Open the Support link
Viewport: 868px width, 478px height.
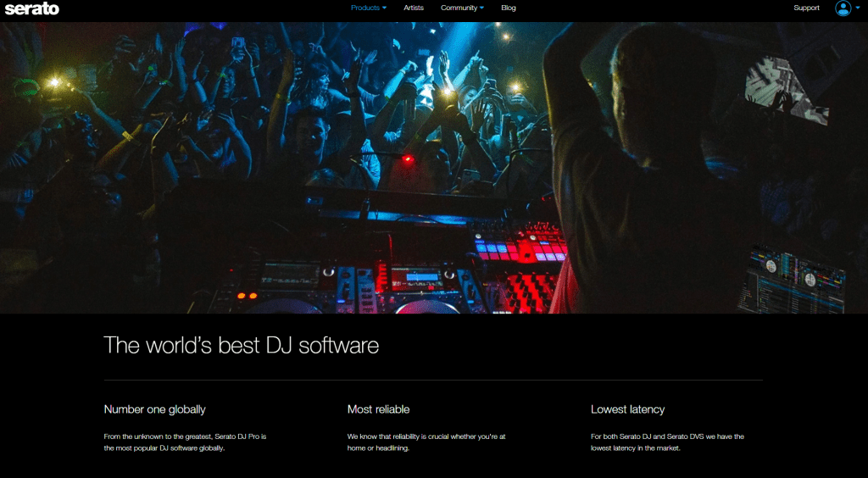(x=806, y=8)
